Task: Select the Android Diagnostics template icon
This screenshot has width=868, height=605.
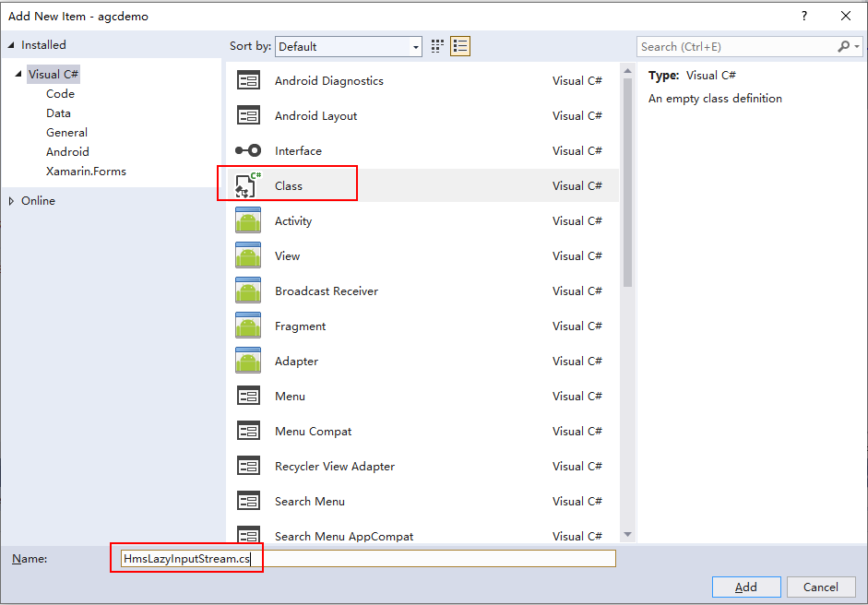Action: [x=248, y=81]
